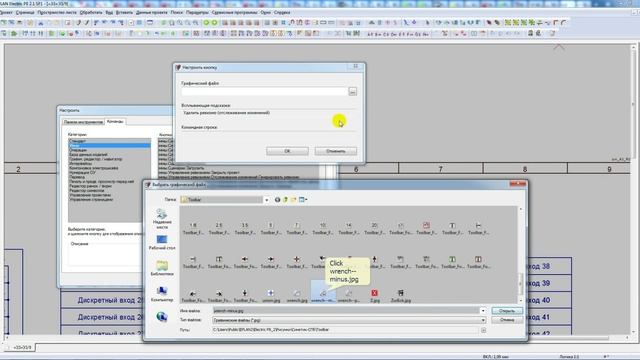Open Desktop (Рабочий стол) in file dialog sidebar
This screenshot has height=360, width=640.
pos(162,242)
